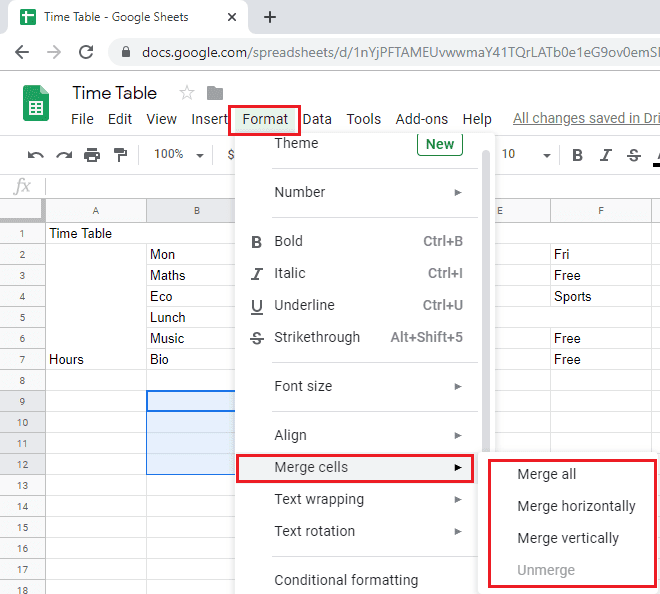Open the Merge cells submenu
660x594 pixels.
(355, 468)
